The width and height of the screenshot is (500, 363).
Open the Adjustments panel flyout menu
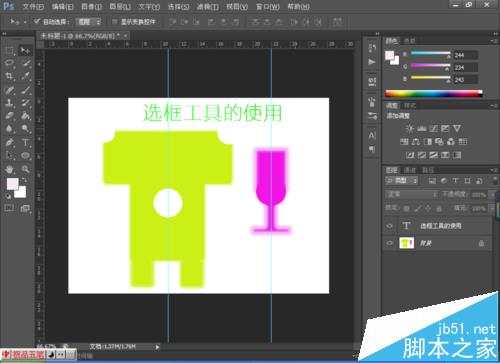[494, 105]
